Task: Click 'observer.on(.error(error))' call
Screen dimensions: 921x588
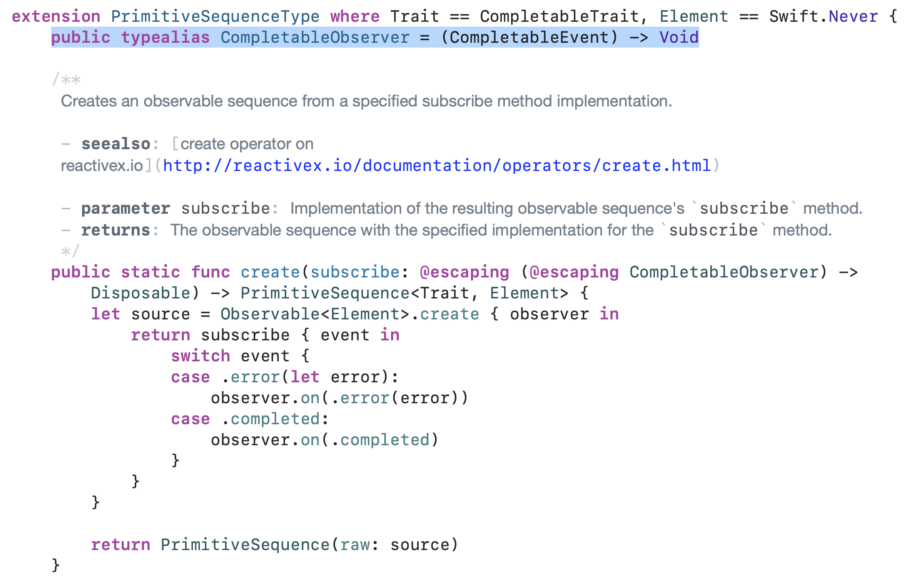Action: [339, 398]
